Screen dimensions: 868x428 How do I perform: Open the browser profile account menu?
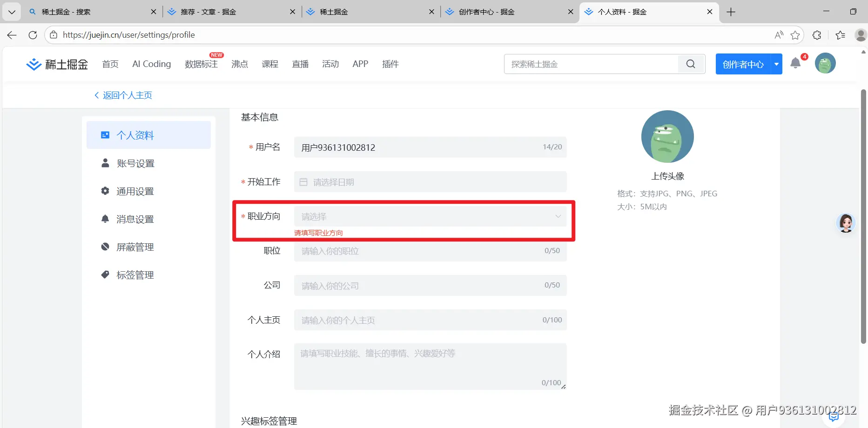pos(860,34)
